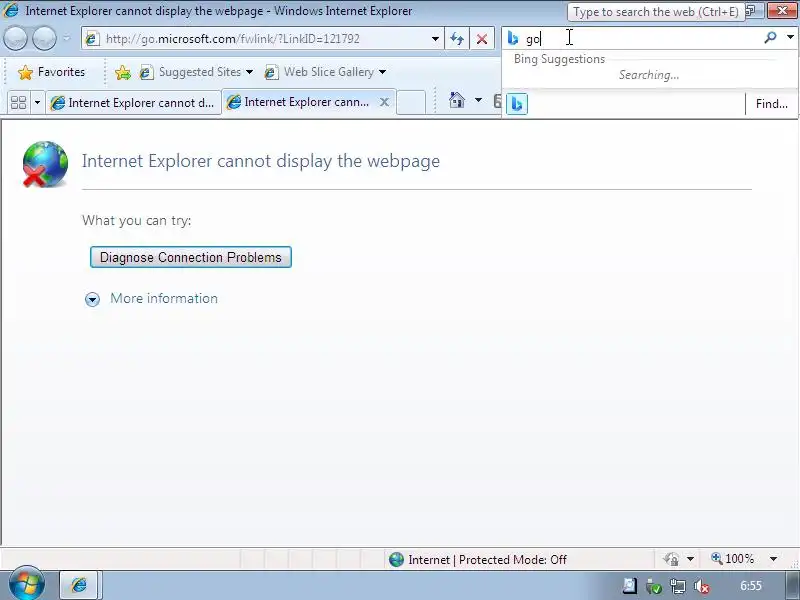This screenshot has height=600, width=800.
Task: Open Web Slice Gallery link
Action: (321, 72)
